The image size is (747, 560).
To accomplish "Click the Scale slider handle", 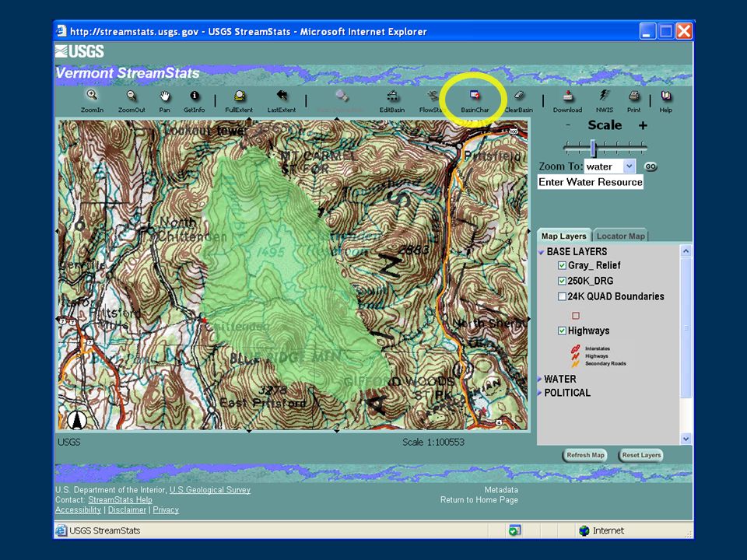I will coord(593,148).
